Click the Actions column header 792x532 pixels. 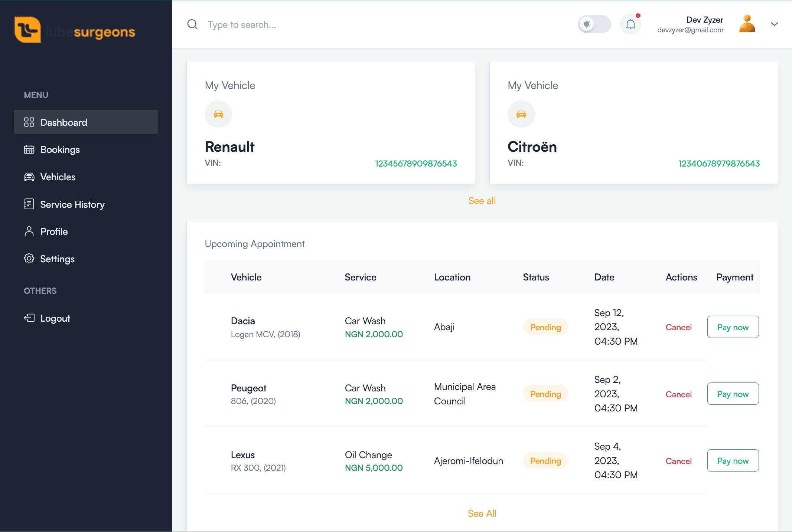tap(681, 277)
